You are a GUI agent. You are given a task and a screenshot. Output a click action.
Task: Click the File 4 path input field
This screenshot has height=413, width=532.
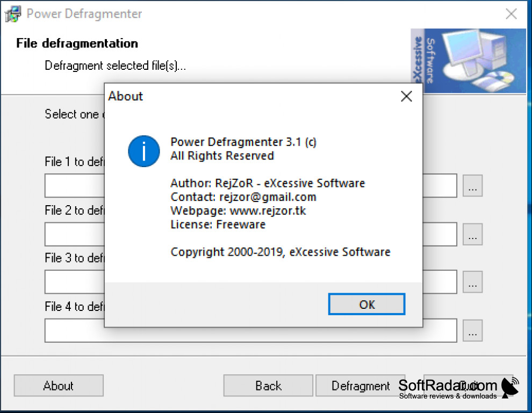251,331
